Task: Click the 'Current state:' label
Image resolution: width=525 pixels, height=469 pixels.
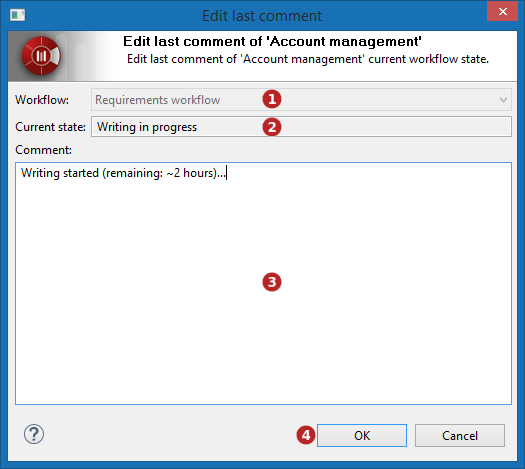Action: tap(50, 127)
